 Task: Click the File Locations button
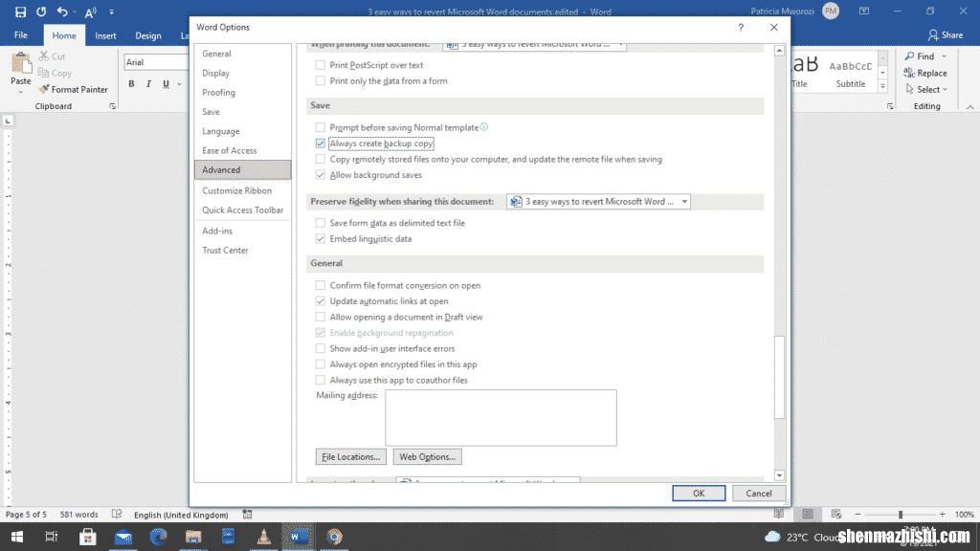click(x=350, y=456)
